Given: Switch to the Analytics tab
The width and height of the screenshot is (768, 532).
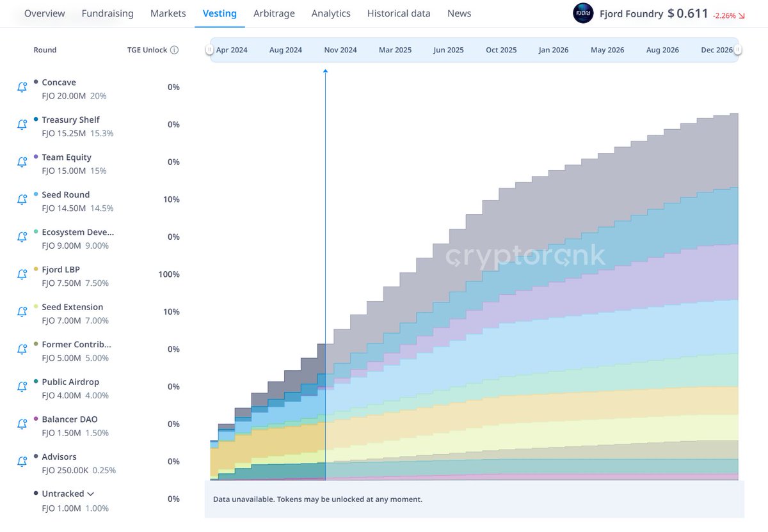Looking at the screenshot, I should [x=331, y=13].
